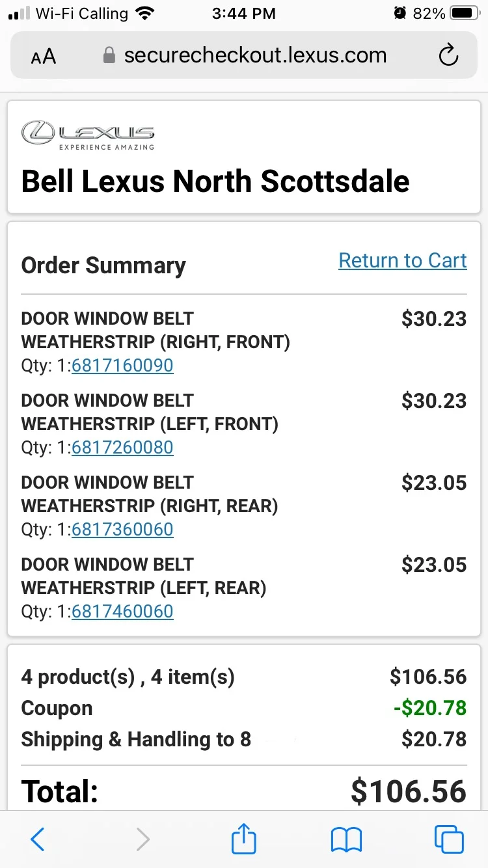Show all open tabs icon
This screenshot has width=488, height=868.
449,839
